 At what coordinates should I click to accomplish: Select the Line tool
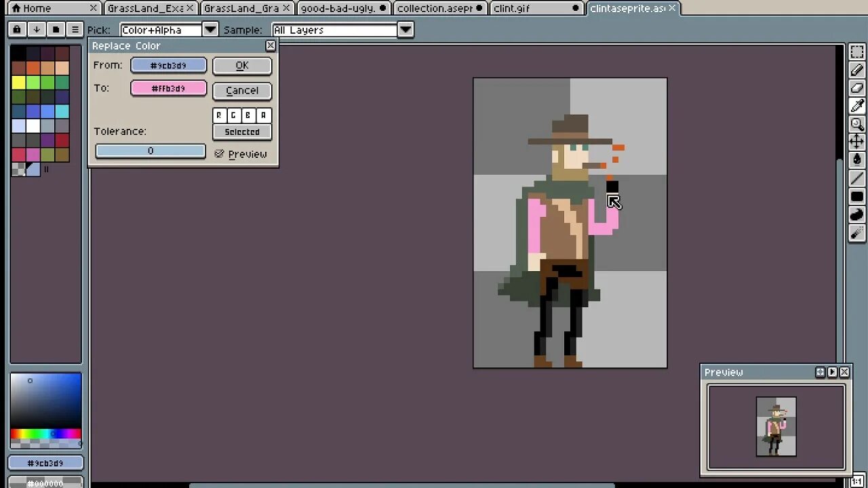point(857,178)
